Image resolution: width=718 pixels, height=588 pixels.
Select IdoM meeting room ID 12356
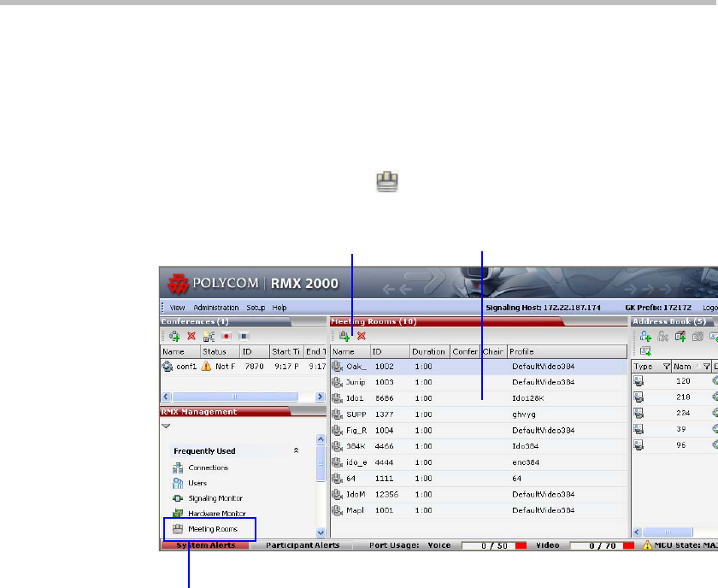[479, 494]
